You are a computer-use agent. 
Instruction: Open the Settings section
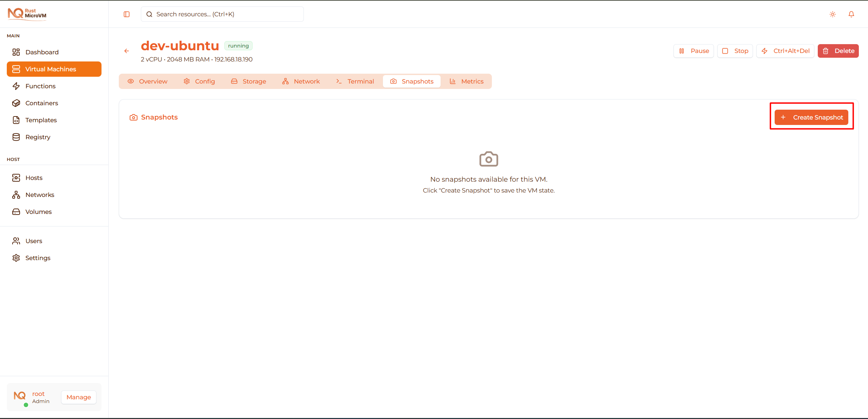[x=38, y=258]
